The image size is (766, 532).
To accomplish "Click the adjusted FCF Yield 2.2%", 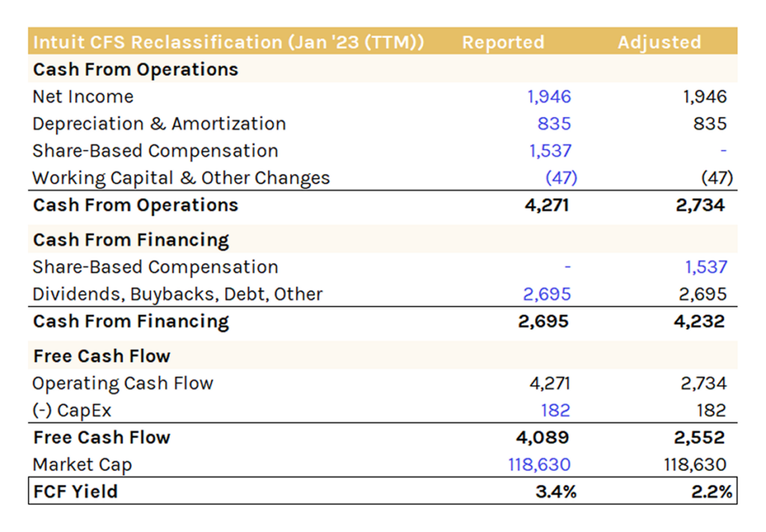I will pos(711,492).
